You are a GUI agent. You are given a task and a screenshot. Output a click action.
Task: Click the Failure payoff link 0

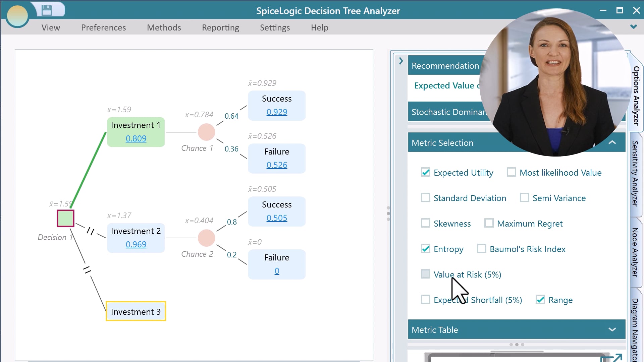(x=277, y=271)
